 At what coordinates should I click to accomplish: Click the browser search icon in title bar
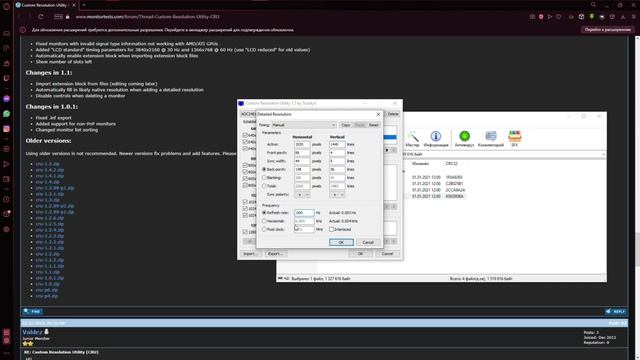[x=593, y=5]
